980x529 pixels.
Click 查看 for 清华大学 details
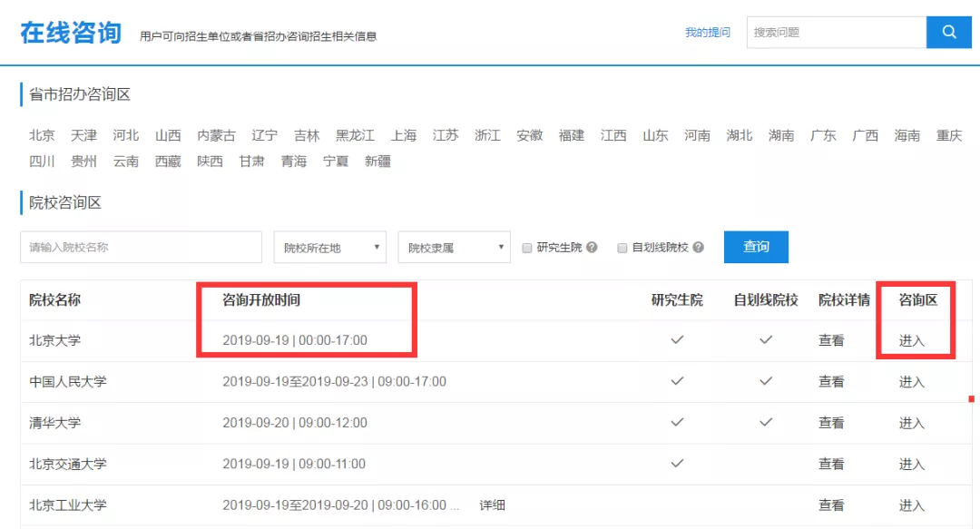click(x=831, y=422)
